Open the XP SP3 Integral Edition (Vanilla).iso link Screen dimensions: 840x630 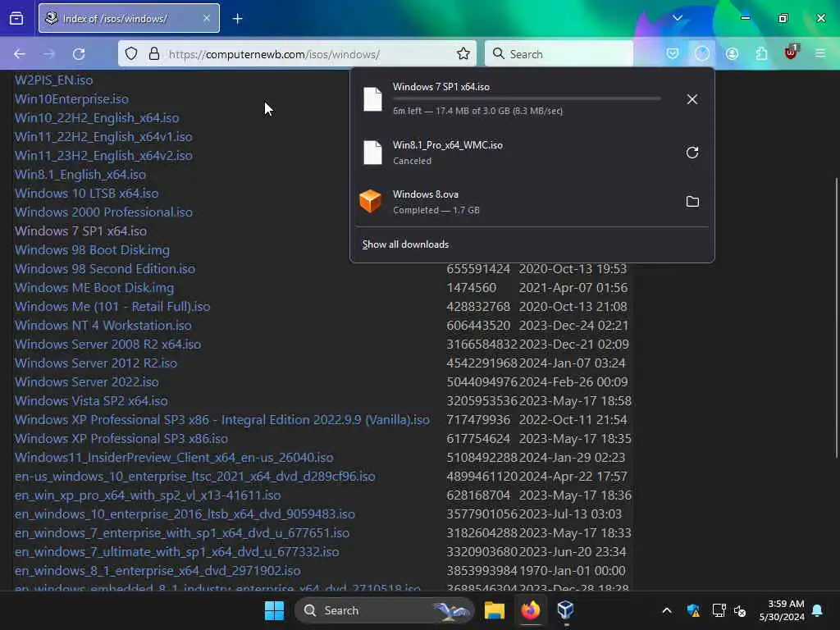[221, 419]
